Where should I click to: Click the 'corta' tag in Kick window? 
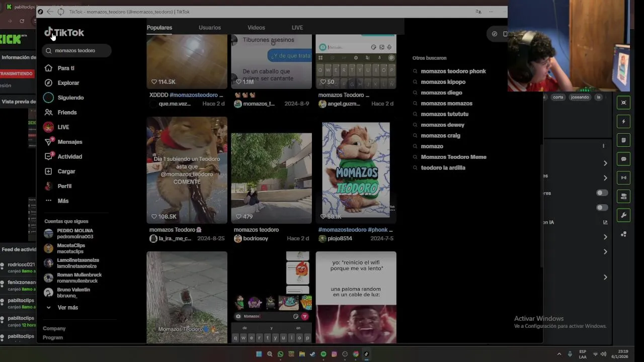click(558, 98)
